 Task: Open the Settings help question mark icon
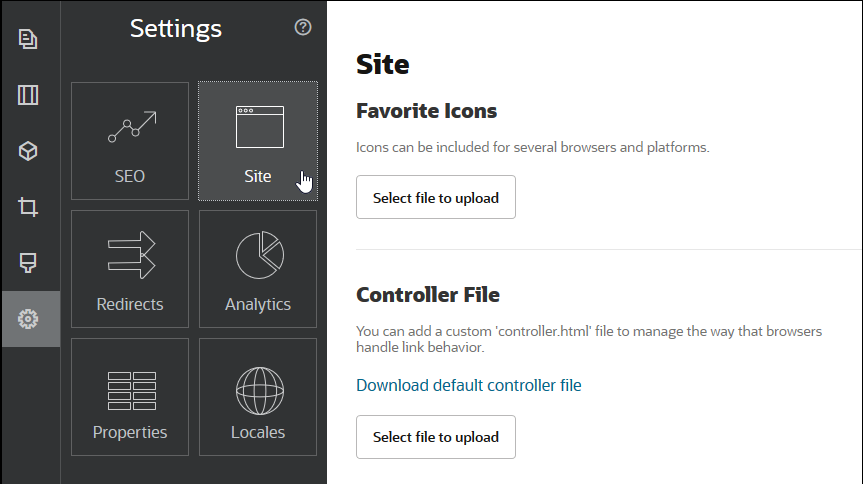coord(303,28)
